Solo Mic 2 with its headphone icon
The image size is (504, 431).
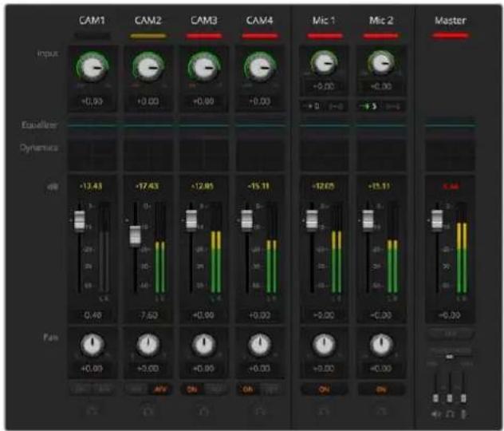click(x=381, y=411)
